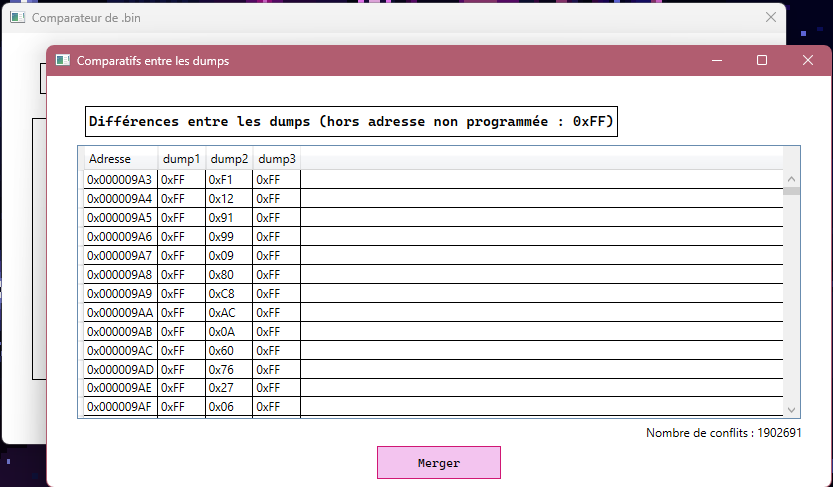Click dump2 value 0x06
This screenshot has height=487, width=833.
pos(221,407)
